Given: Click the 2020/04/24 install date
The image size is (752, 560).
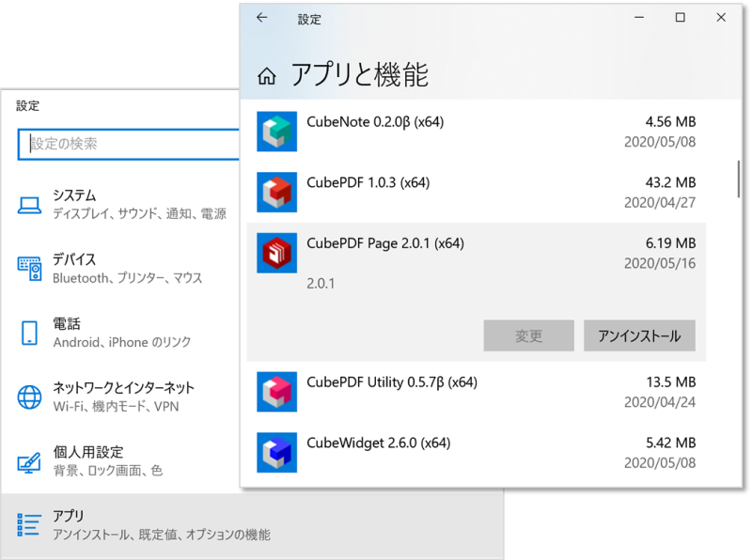Looking at the screenshot, I should (660, 402).
